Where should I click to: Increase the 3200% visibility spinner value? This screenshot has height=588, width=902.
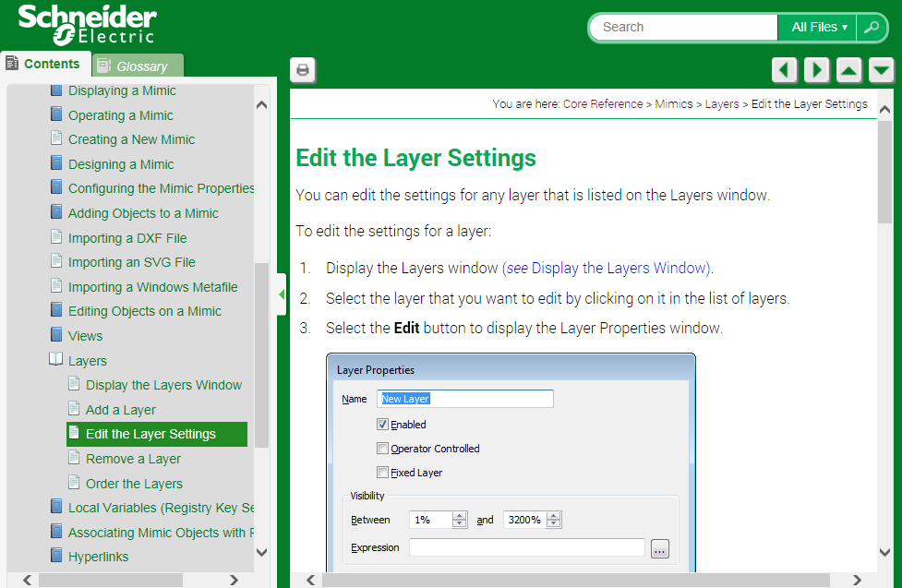[553, 516]
